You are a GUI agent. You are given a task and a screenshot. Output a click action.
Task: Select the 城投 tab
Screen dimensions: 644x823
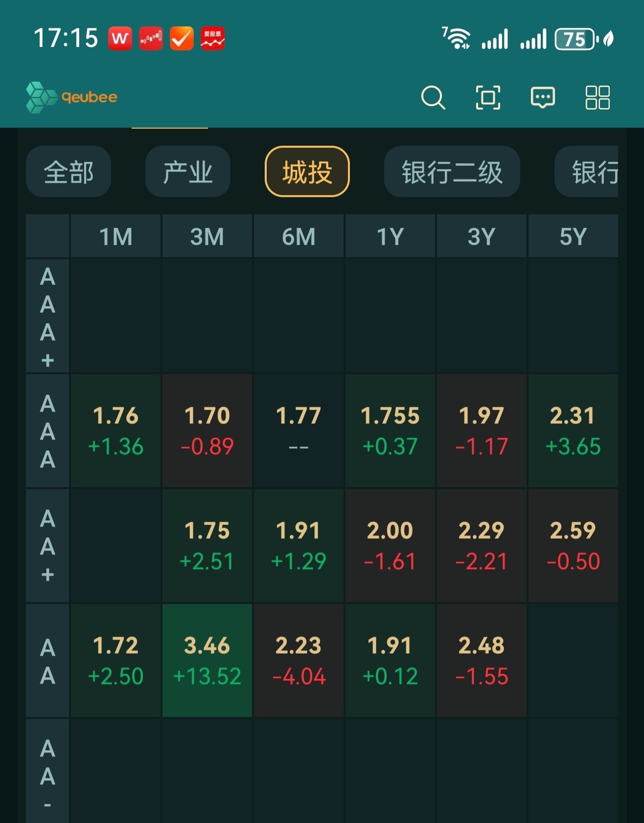click(307, 172)
